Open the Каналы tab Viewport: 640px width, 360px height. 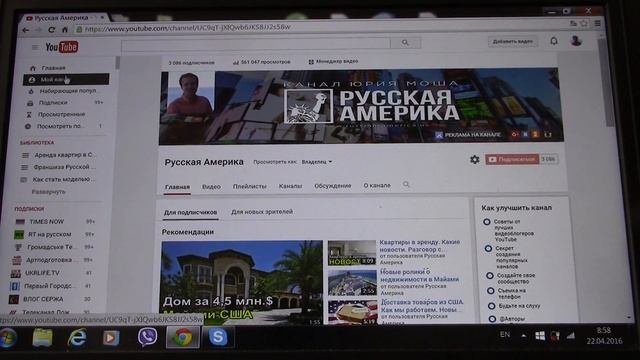[290, 186]
